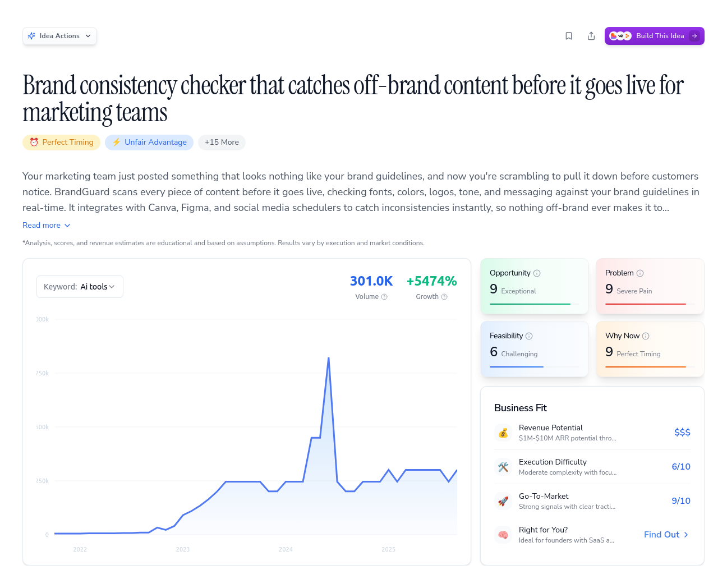
Task: Click the hammer and wrench Execution Difficulty icon
Action: 503,466
